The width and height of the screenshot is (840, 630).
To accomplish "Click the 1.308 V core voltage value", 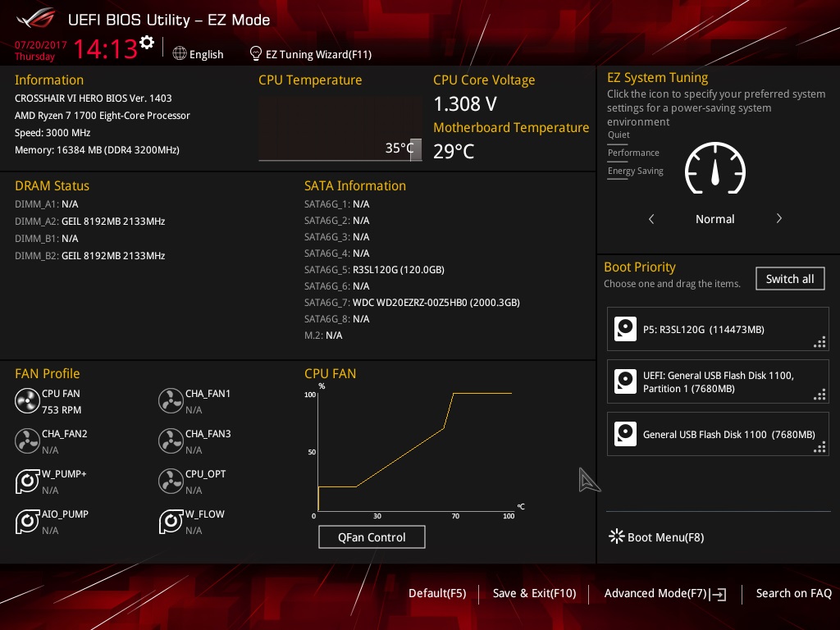I will coord(465,104).
